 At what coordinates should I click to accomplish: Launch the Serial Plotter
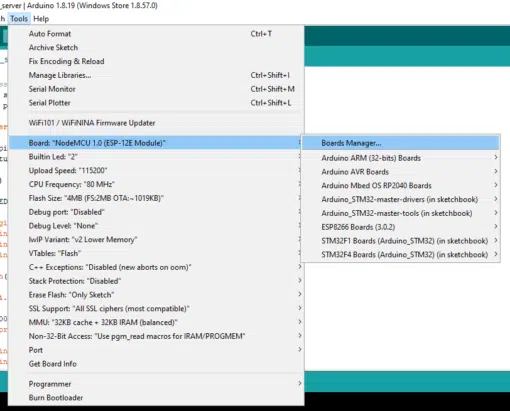156,103
